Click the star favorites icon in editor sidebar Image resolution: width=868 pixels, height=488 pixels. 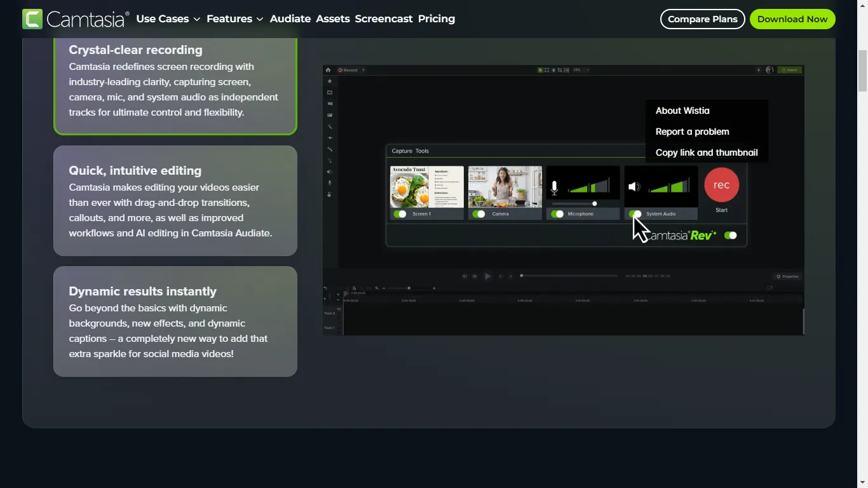[330, 81]
